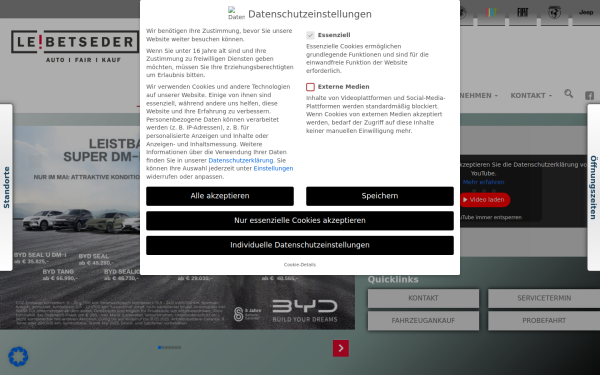Open the Cookie-Details link
Image resolution: width=600 pixels, height=375 pixels.
coord(300,264)
